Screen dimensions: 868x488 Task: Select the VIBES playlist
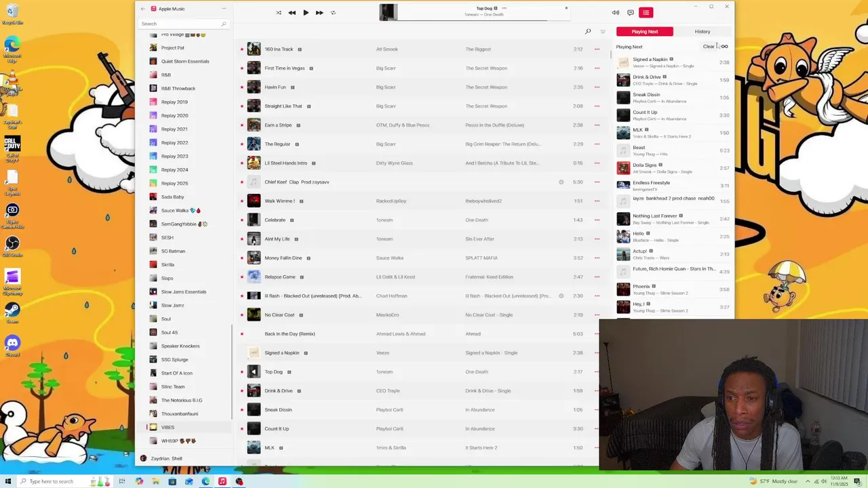(167, 427)
